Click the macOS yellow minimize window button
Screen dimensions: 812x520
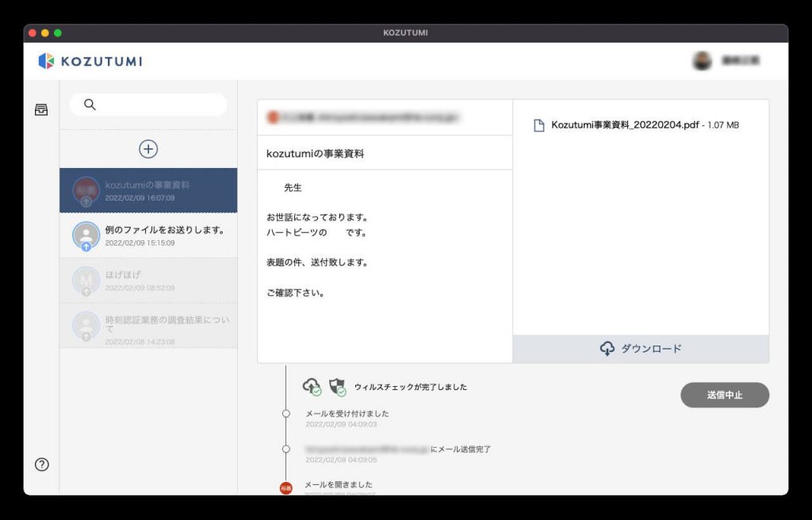click(45, 32)
